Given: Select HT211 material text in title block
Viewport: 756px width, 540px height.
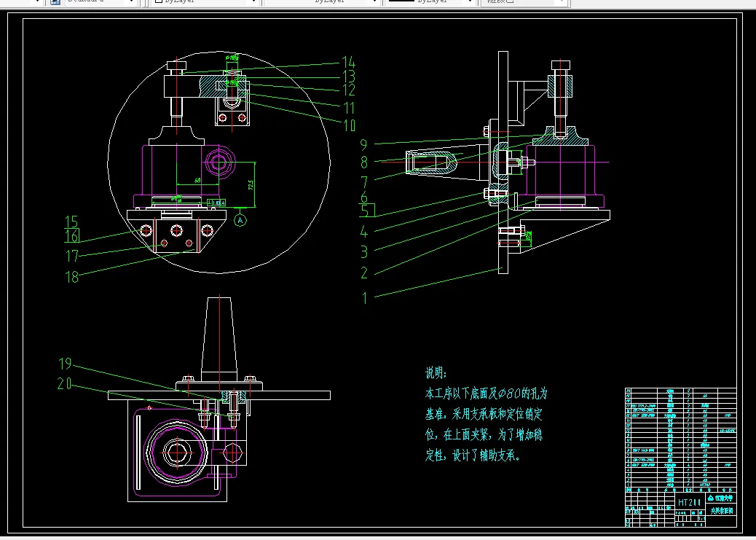Looking at the screenshot, I should click(x=690, y=502).
